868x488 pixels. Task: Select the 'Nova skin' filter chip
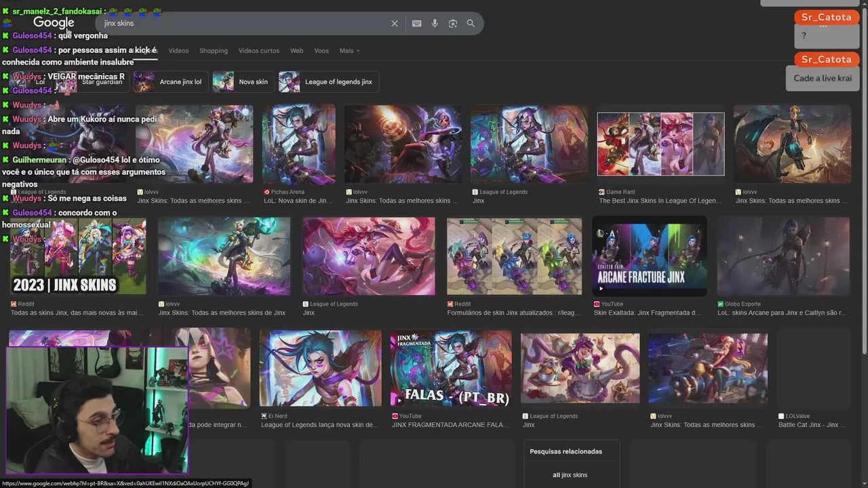[243, 82]
